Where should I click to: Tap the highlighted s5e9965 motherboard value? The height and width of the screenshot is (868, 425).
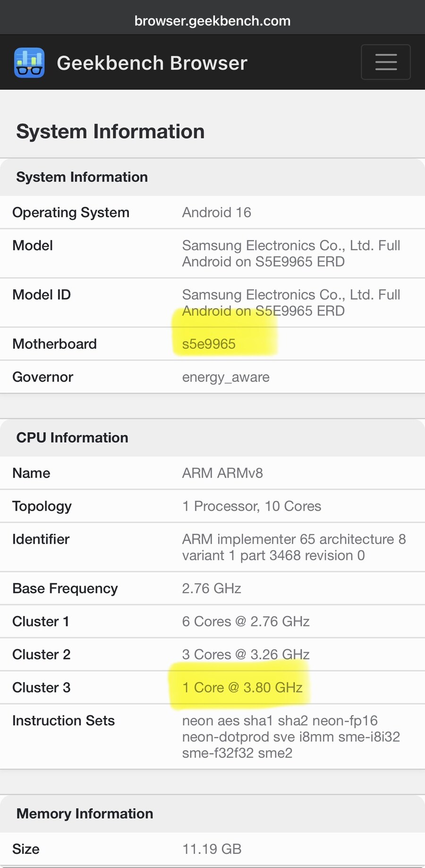coord(209,344)
